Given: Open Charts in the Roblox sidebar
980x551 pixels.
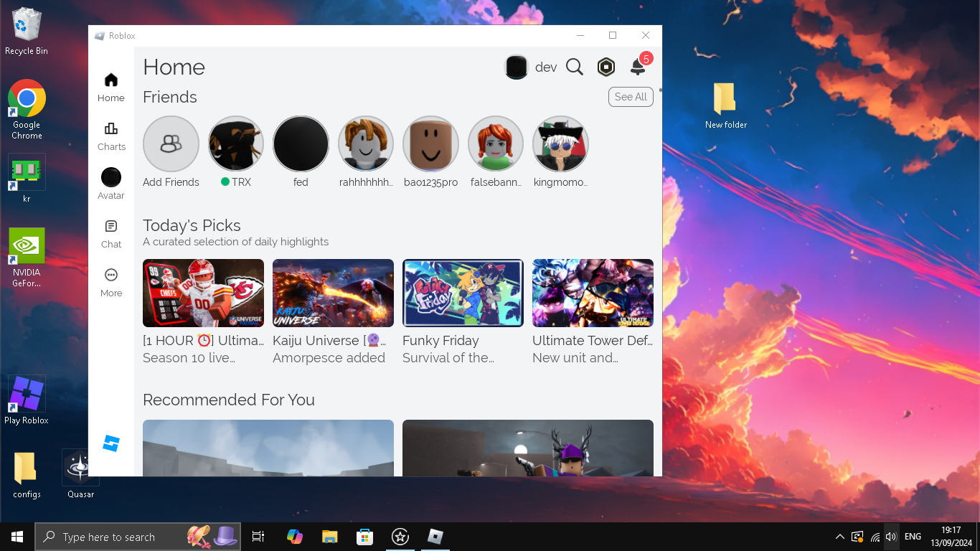Looking at the screenshot, I should click(x=111, y=136).
